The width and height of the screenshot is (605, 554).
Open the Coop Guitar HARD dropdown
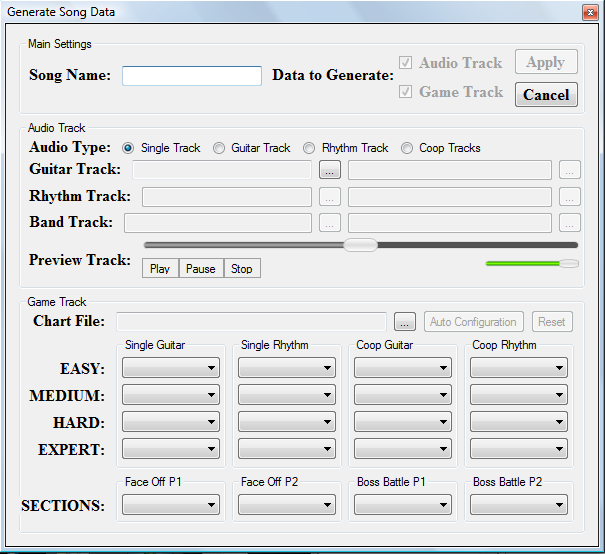tap(403, 422)
